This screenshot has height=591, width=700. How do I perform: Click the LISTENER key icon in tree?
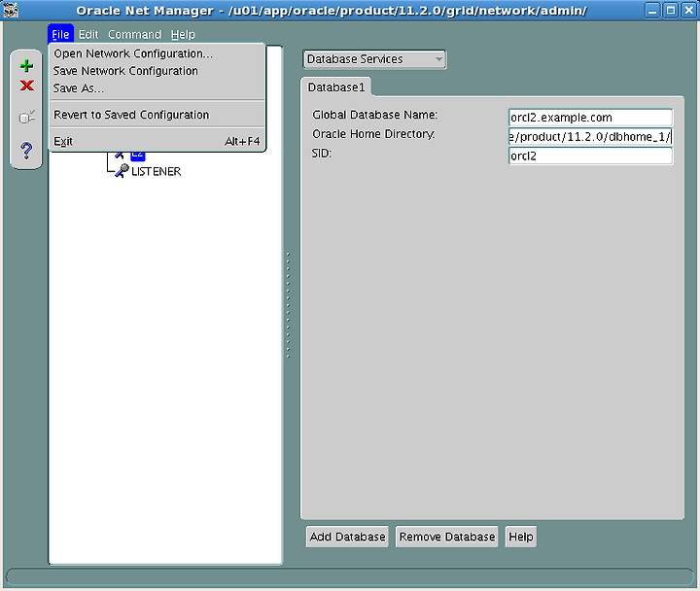click(x=121, y=171)
